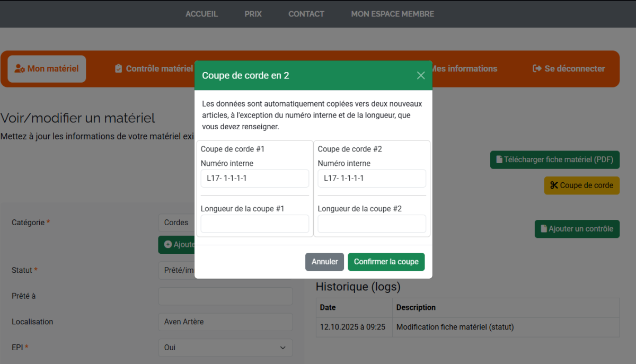Open the ACCUEIL menu item
This screenshot has width=636, height=364.
coord(201,14)
